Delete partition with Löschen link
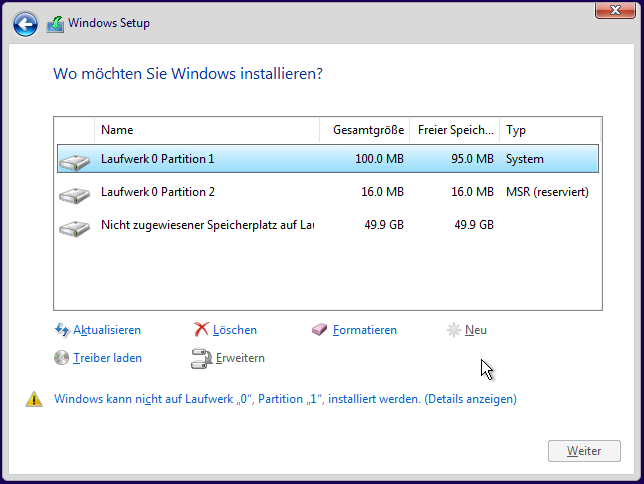This screenshot has width=644, height=484. (235, 330)
